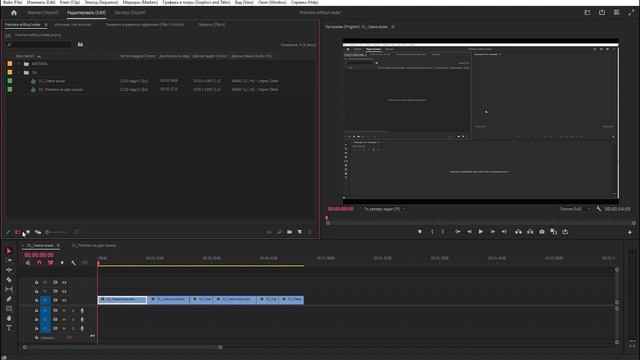This screenshot has height=360, width=640.
Task: Open Program panel menu next to its title
Action: click(393, 27)
